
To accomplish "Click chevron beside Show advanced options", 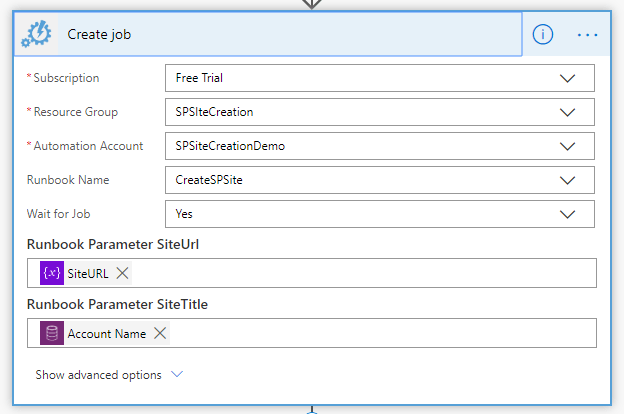I will tap(177, 374).
